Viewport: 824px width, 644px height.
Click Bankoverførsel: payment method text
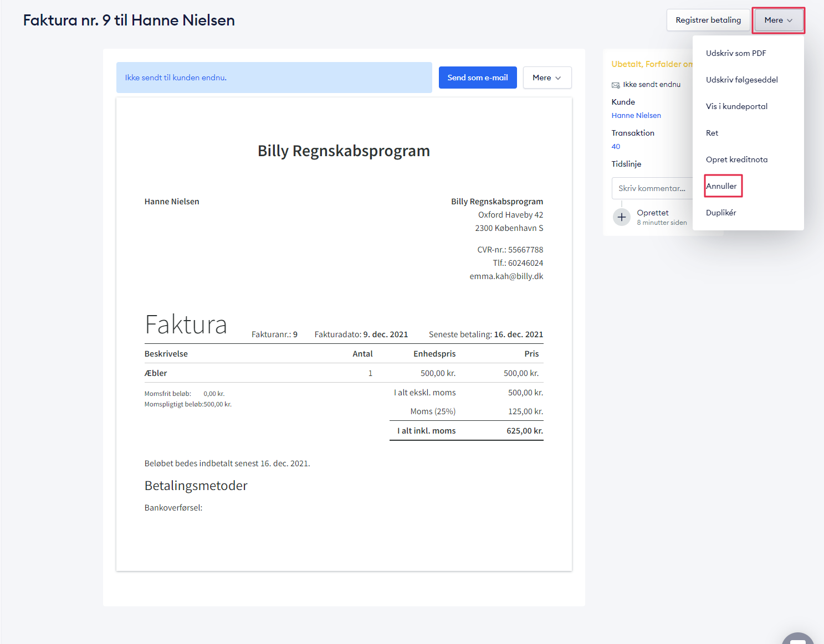173,508
